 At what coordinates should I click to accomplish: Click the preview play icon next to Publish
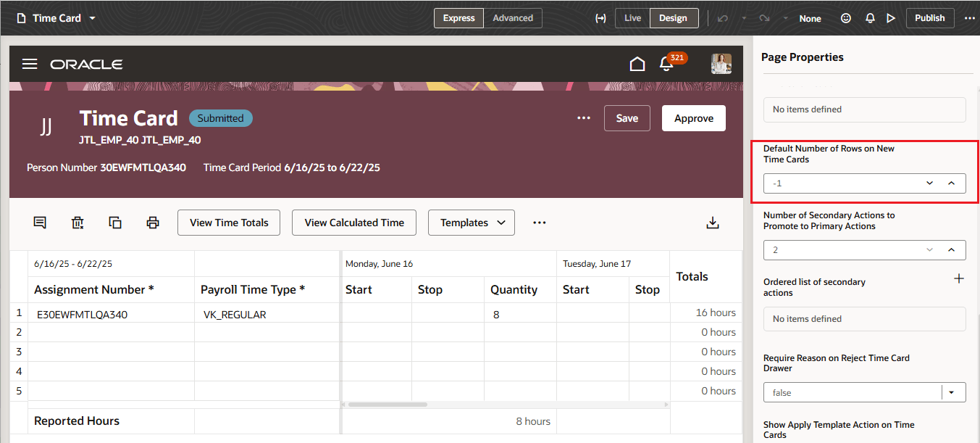tap(891, 17)
